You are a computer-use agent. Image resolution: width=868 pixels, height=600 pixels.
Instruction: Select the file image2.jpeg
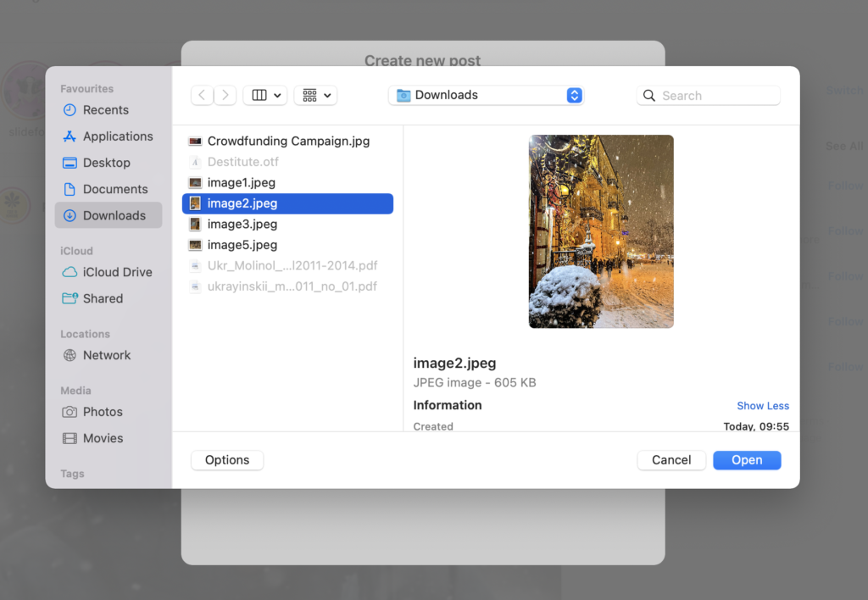pyautogui.click(x=288, y=203)
